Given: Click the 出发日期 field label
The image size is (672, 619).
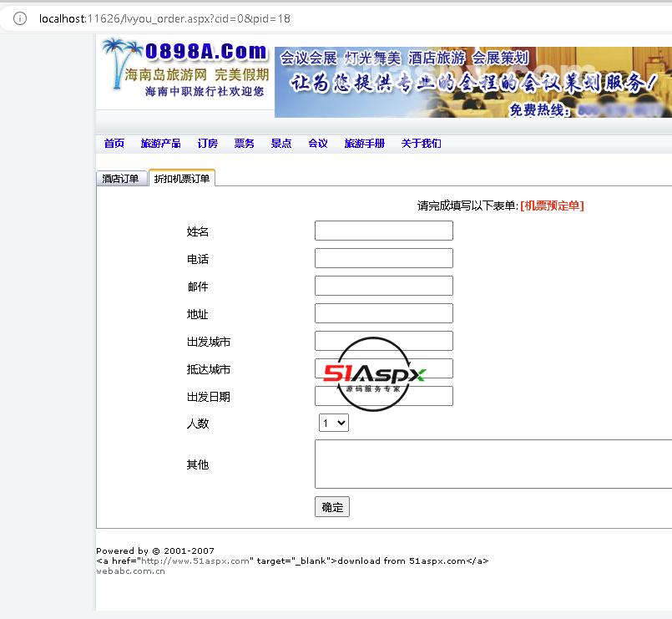Looking at the screenshot, I should [209, 397].
